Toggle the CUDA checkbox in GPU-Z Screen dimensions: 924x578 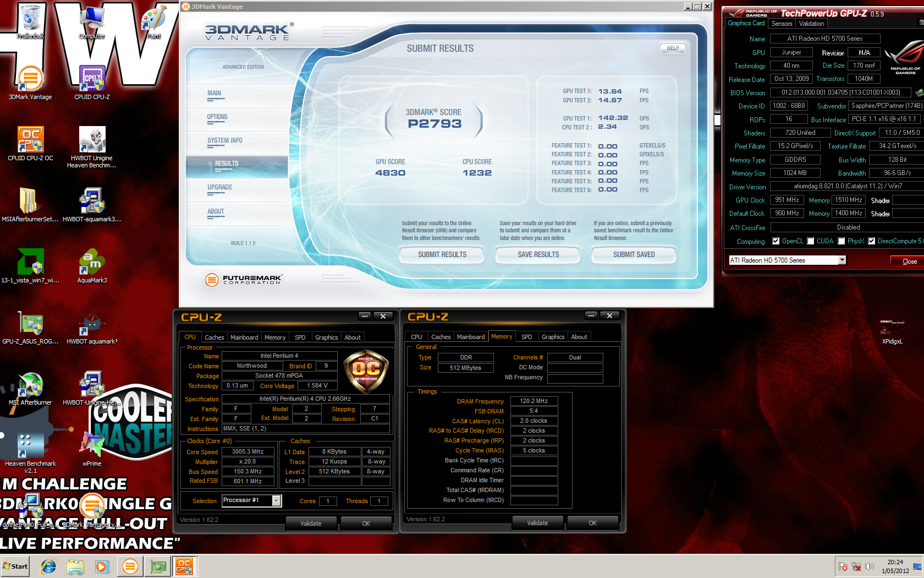810,241
